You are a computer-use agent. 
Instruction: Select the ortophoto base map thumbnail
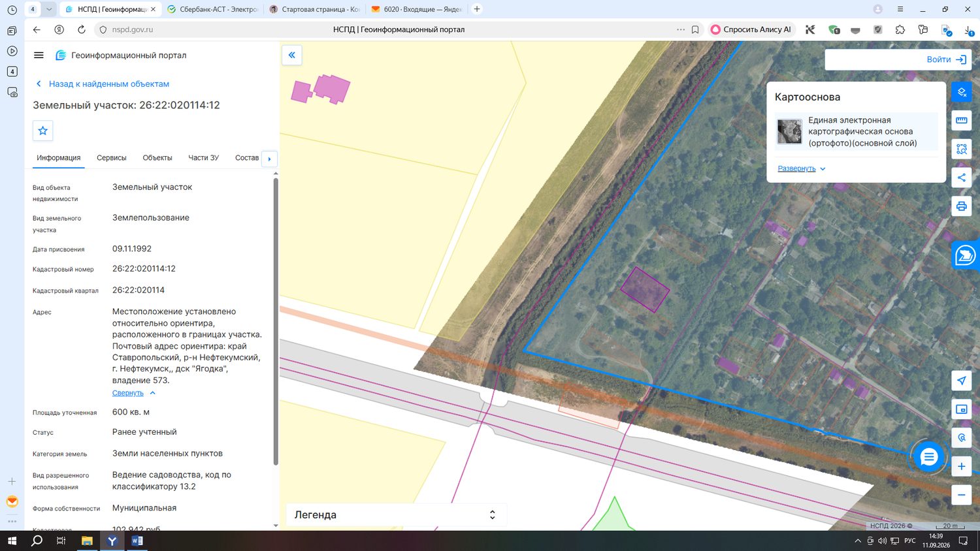(x=789, y=131)
